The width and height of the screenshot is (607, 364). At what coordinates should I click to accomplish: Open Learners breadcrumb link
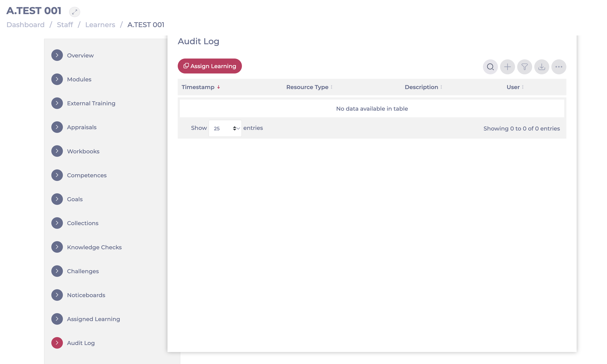coord(100,25)
